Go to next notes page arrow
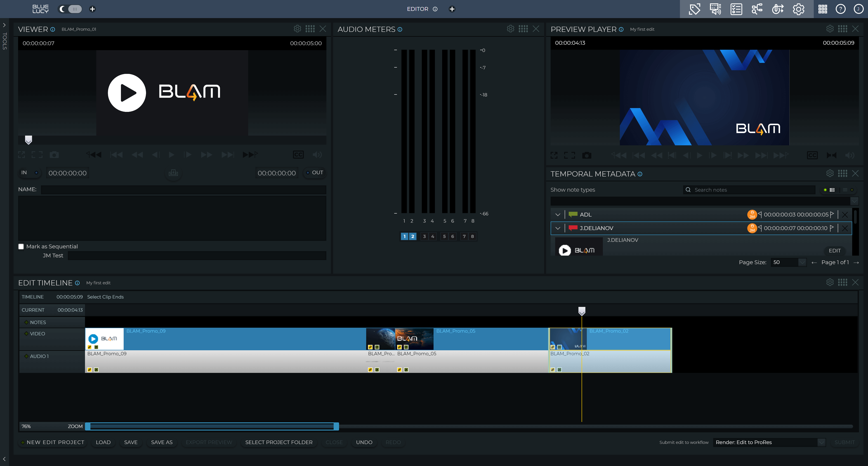Viewport: 868px width, 466px height. (856, 262)
